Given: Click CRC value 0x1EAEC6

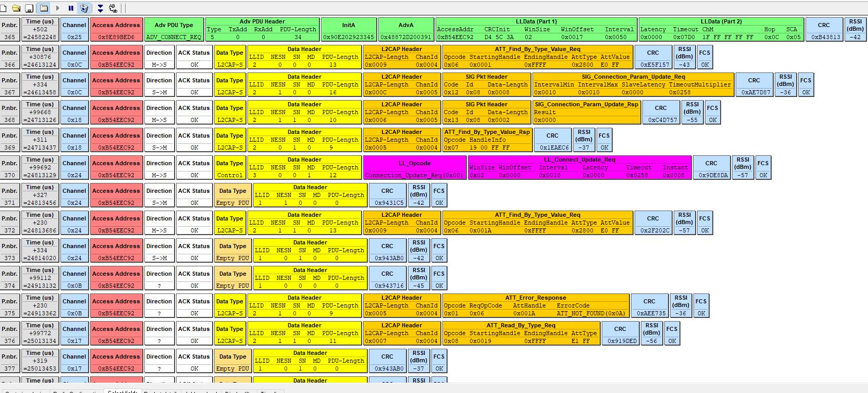Looking at the screenshot, I should point(552,140).
